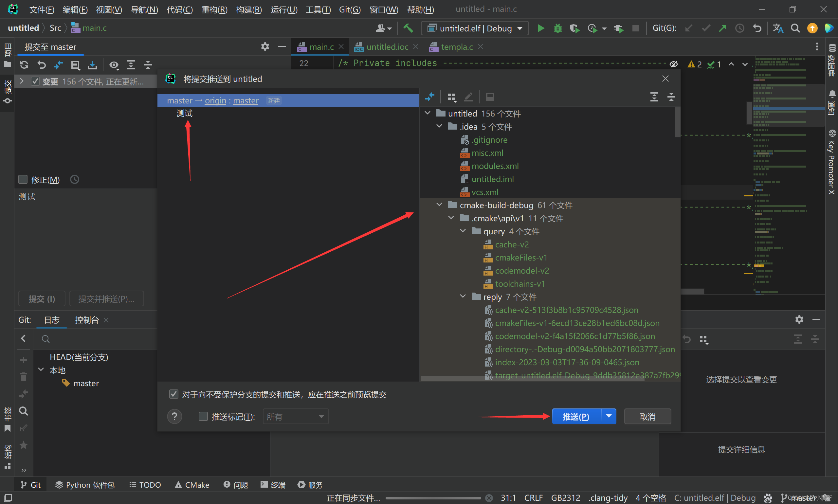This screenshot has height=504, width=838.
Task: Click the Stop square icon in toolbar
Action: 636,28
